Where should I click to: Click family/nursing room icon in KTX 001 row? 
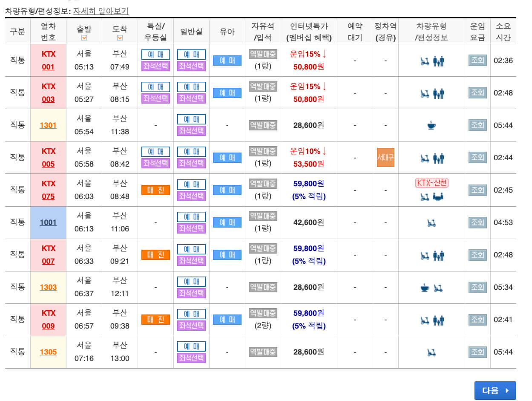click(438, 61)
